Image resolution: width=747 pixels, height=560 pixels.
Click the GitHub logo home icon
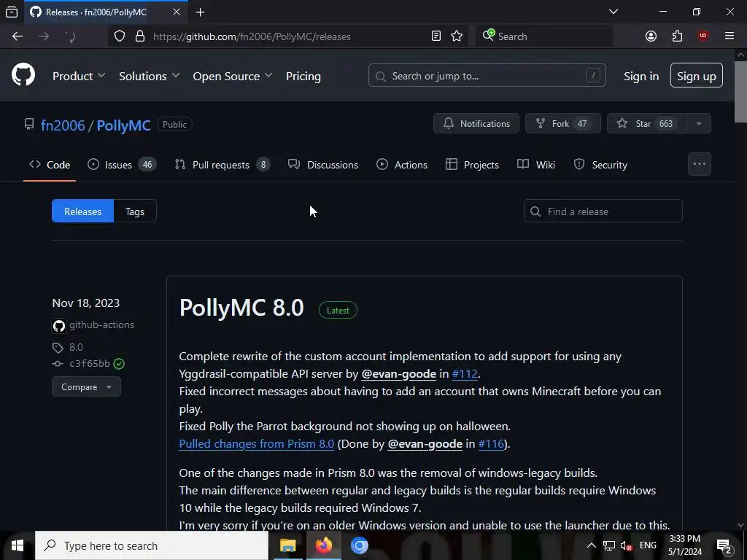tap(23, 75)
